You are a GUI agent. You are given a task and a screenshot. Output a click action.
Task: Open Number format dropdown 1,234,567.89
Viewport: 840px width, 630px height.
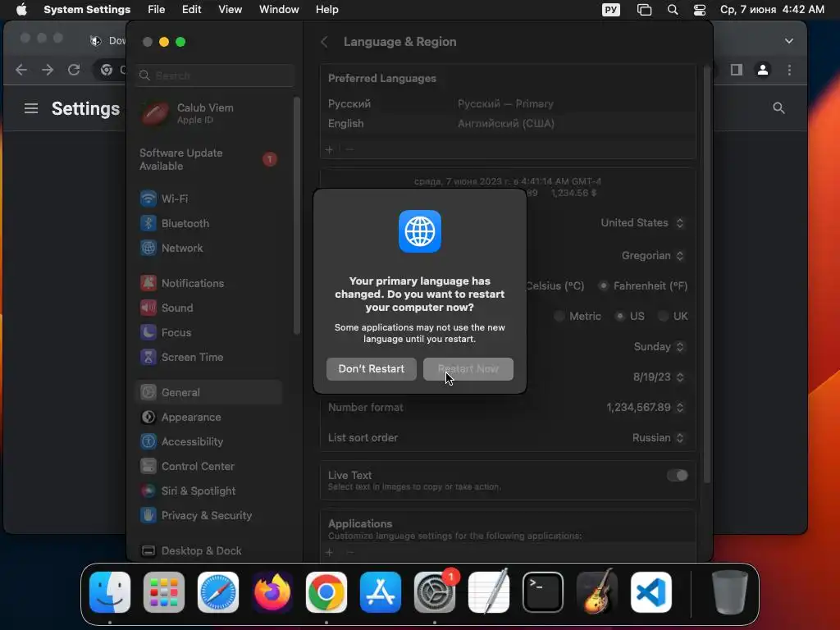point(645,408)
